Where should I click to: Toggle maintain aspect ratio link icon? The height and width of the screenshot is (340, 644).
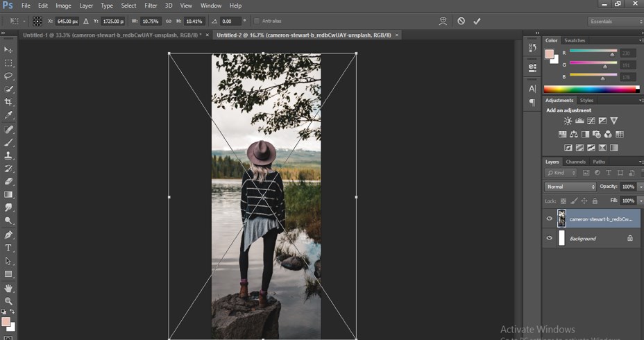coord(169,21)
